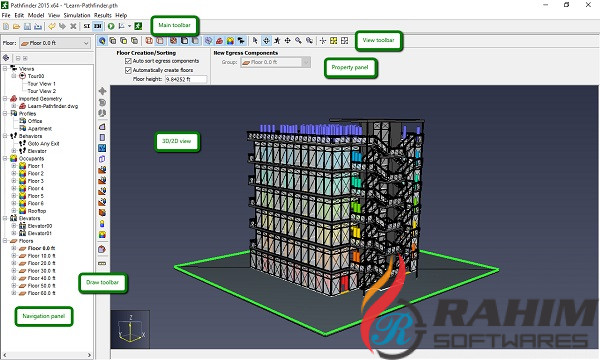The height and width of the screenshot is (360, 600).
Task: Open the dropdown arrow beside the results graph icon
Action: tap(129, 26)
